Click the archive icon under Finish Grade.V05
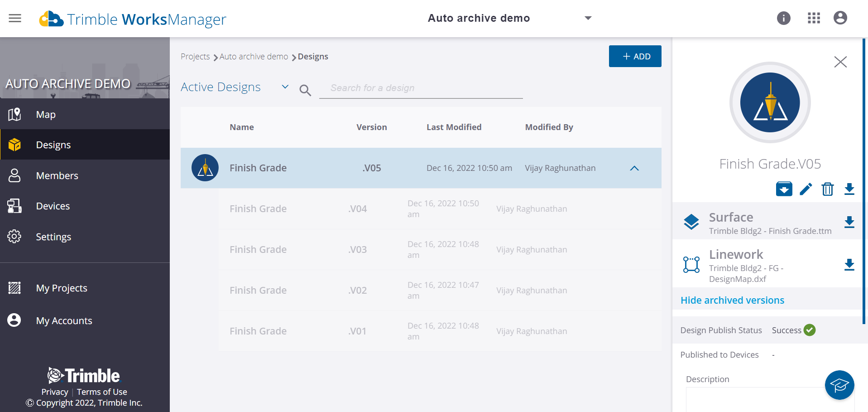Viewport: 868px width, 412px height. point(784,189)
